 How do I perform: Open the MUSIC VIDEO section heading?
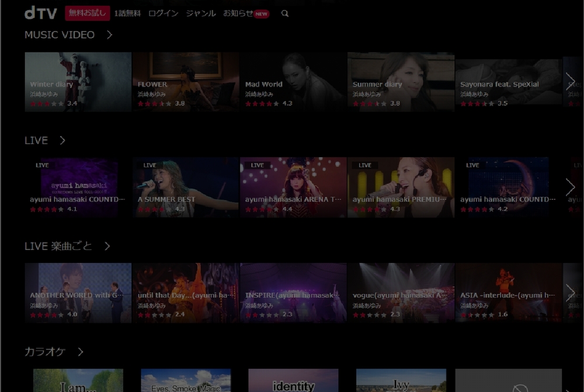[60, 34]
